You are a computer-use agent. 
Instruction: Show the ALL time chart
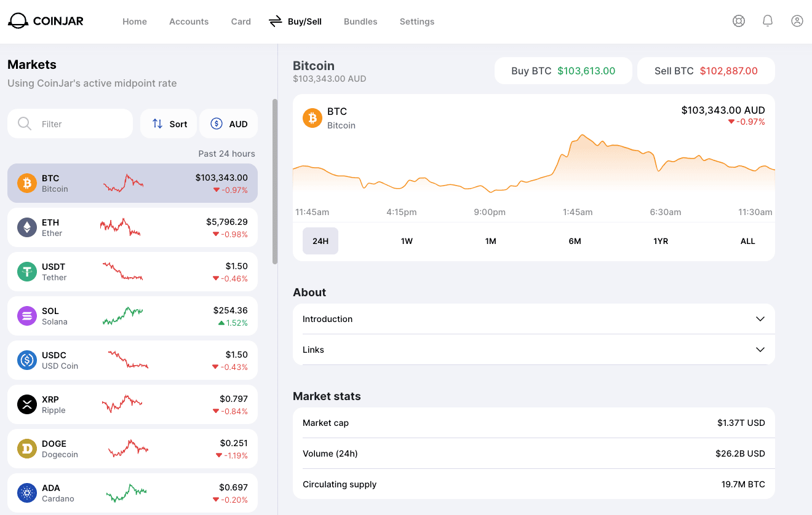(747, 241)
